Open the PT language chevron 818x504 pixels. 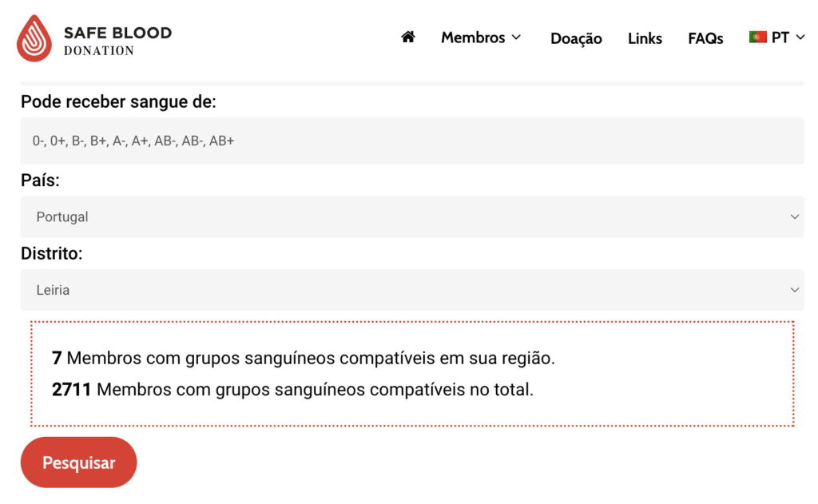click(800, 37)
